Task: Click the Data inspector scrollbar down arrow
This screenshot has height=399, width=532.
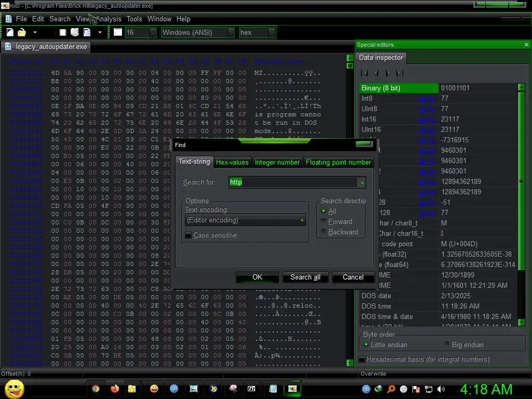Action: 522,322
